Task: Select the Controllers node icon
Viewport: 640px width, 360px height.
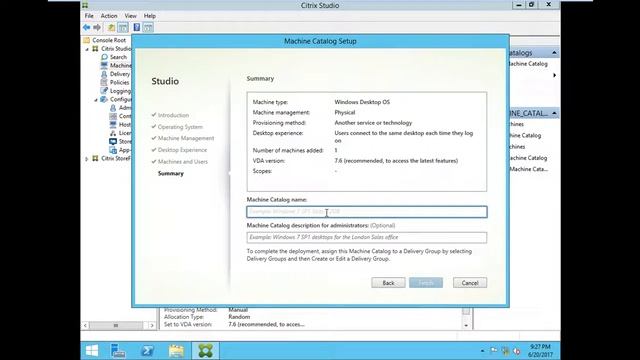Action: (113, 116)
